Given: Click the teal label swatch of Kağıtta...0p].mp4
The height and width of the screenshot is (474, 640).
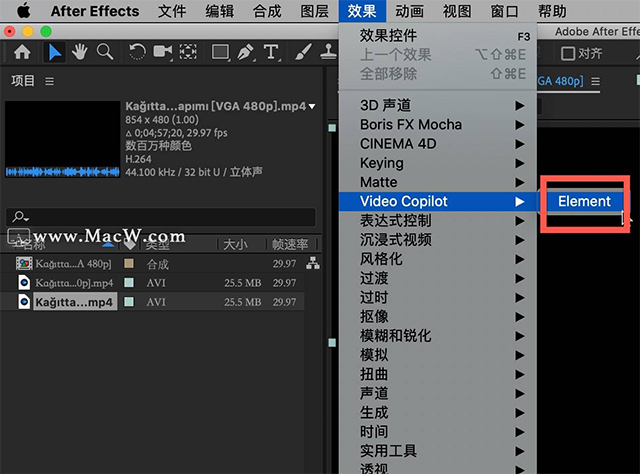Looking at the screenshot, I should (129, 283).
